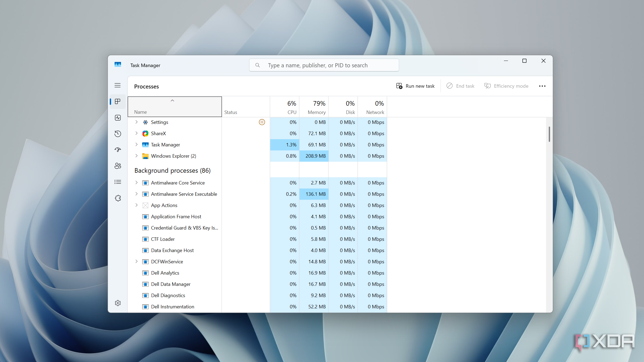Click 136.1 MB memory cell for Antimalware

(x=314, y=194)
